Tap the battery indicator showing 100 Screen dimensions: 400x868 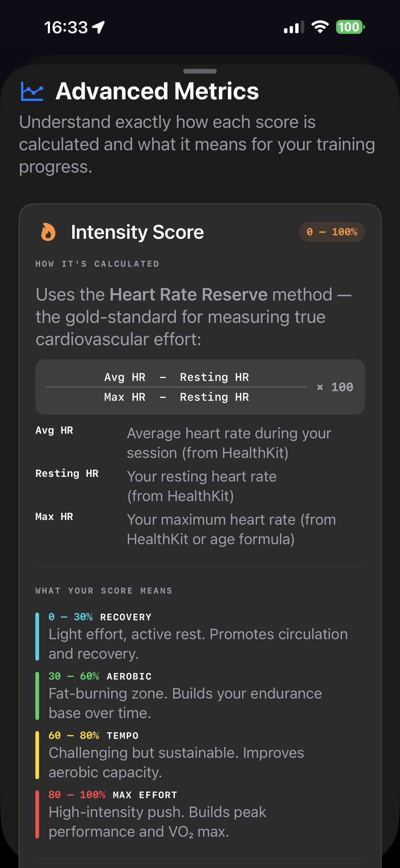click(349, 27)
